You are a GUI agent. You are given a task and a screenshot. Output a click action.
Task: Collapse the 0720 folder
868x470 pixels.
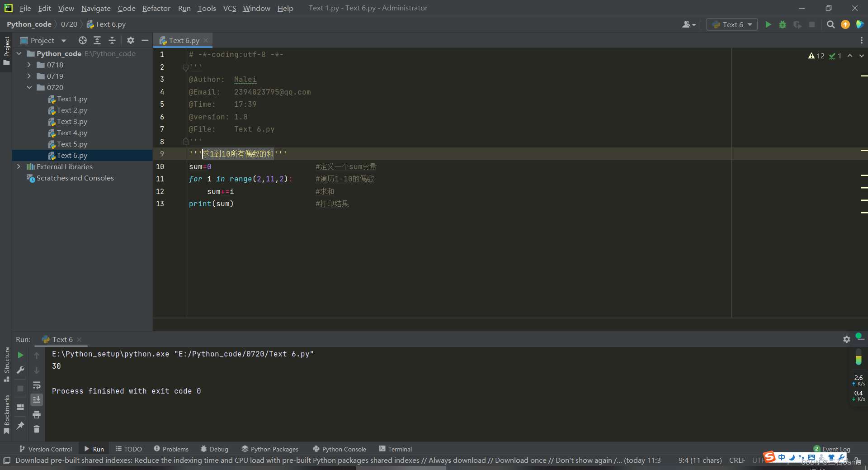click(x=29, y=87)
